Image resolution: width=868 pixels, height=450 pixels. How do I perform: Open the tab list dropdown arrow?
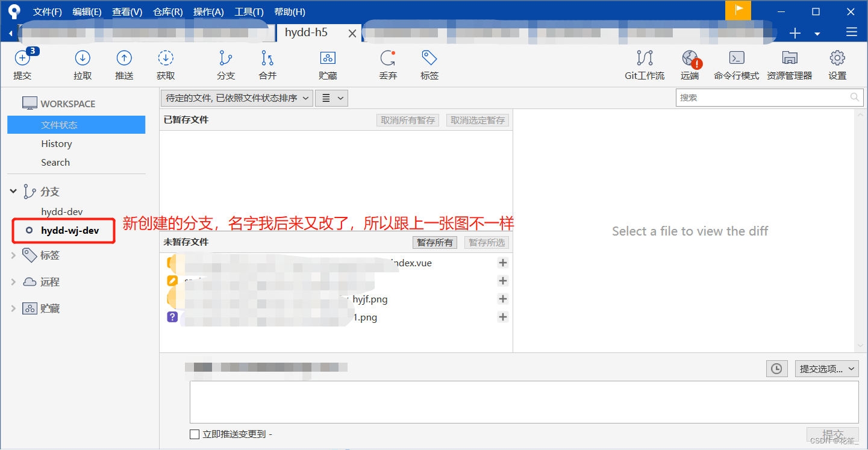(817, 34)
